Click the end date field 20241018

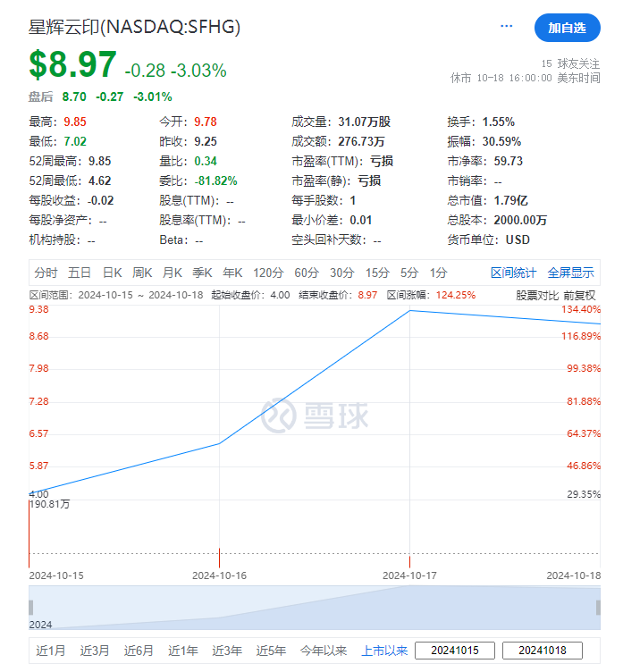(543, 651)
